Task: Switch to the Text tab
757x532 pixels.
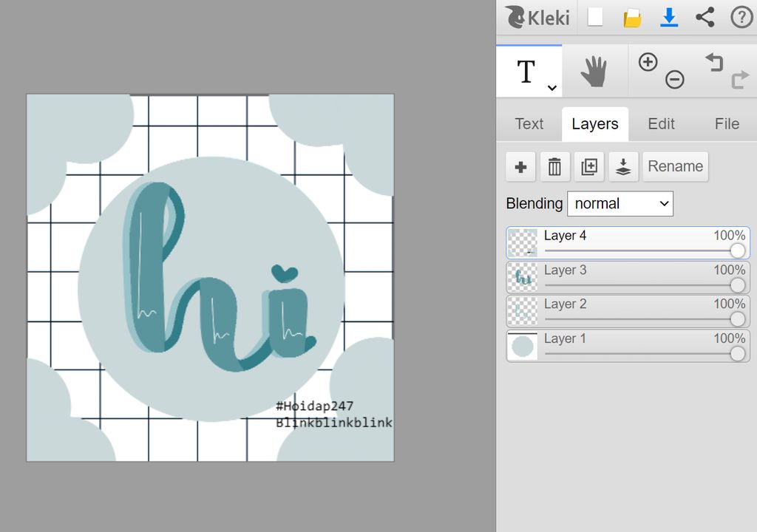Action: point(529,124)
